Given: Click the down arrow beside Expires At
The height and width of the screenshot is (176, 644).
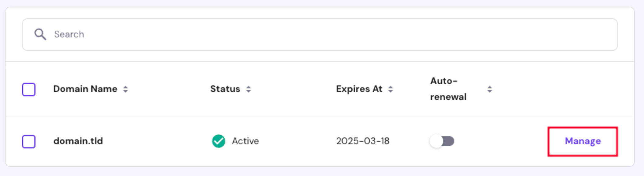Looking at the screenshot, I should [x=391, y=91].
